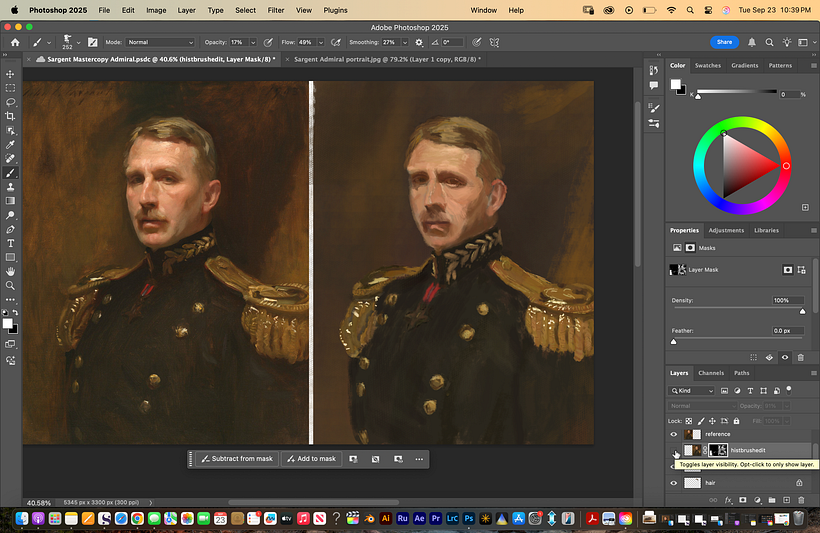Open more options in contextual task bar

coord(419,459)
